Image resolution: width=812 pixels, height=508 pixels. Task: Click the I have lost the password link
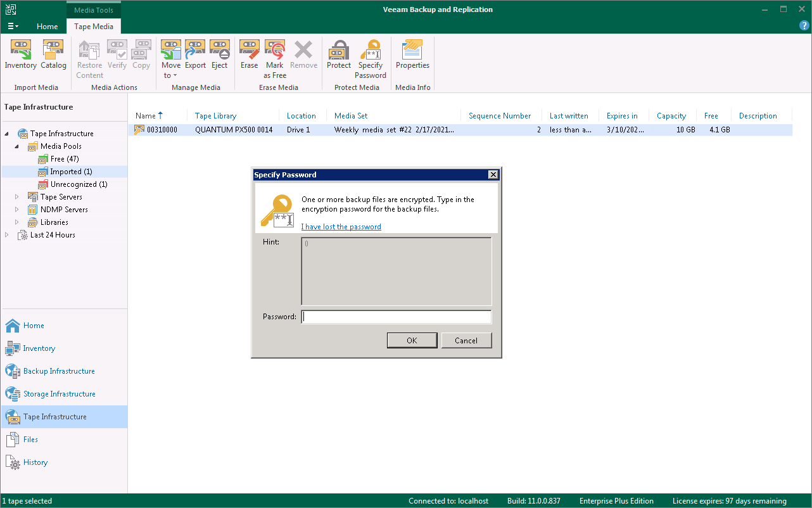coord(341,227)
